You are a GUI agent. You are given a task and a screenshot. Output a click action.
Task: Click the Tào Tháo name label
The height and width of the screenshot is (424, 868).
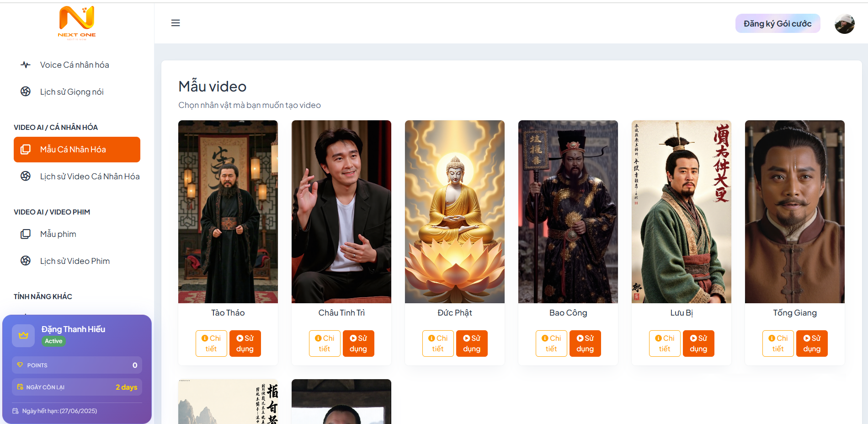click(x=228, y=313)
